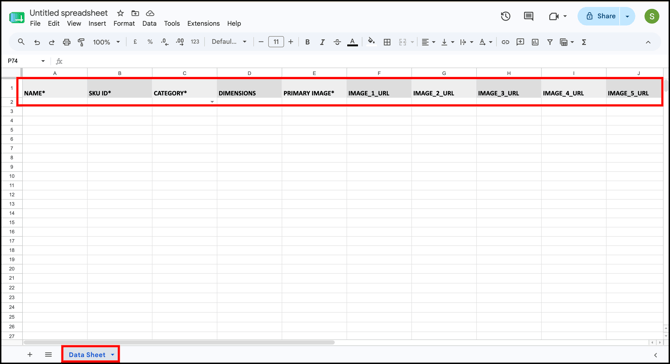Redo the last action
The width and height of the screenshot is (670, 364).
[x=52, y=42]
